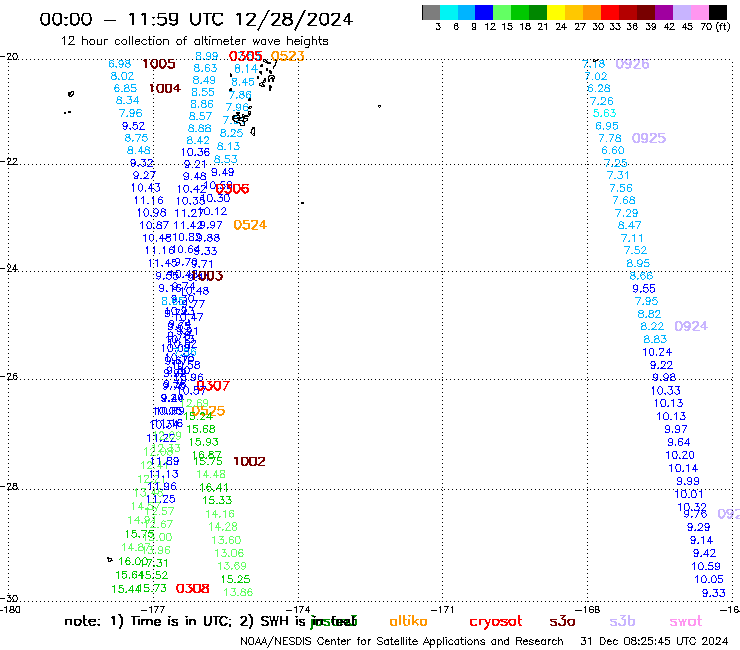Image resolution: width=740 pixels, height=650 pixels.
Task: Click the subtitle '12 hour collection of altimeter wave heights'
Action: (194, 41)
